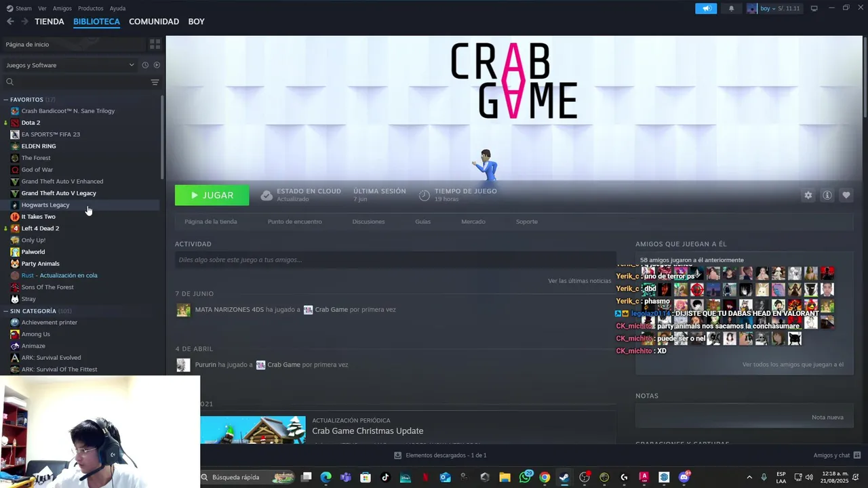The image size is (868, 488).
Task: Select It Takes Two game entry
Action: [x=38, y=217]
